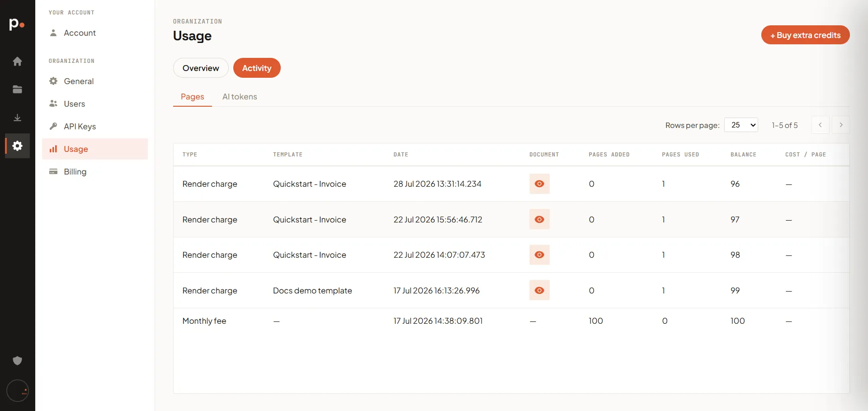The height and width of the screenshot is (411, 868).
Task: Open the Rows per page dropdown
Action: [741, 125]
